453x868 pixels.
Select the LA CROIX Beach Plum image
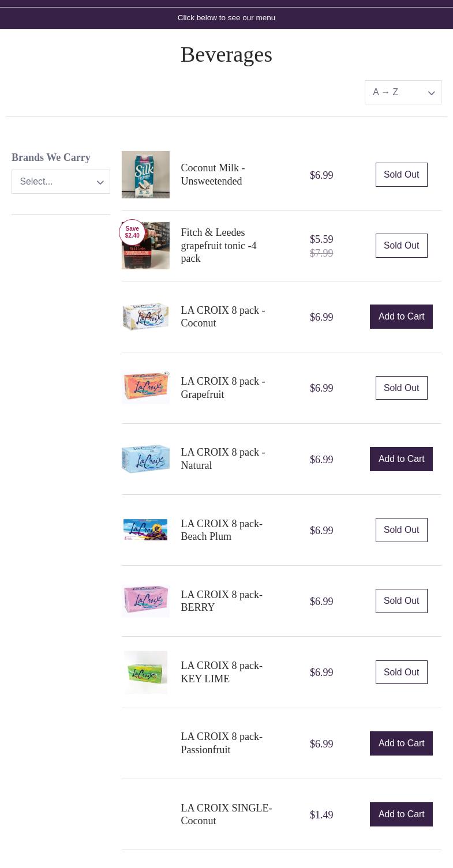(145, 530)
